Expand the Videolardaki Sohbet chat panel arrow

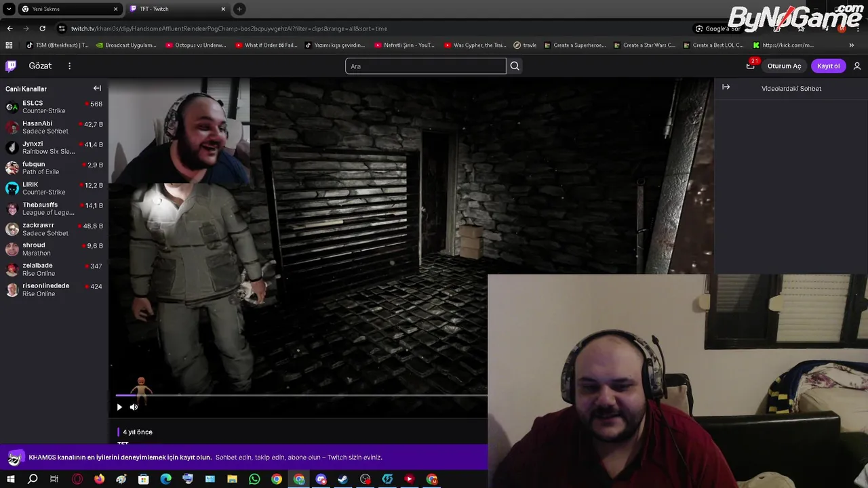pyautogui.click(x=726, y=87)
